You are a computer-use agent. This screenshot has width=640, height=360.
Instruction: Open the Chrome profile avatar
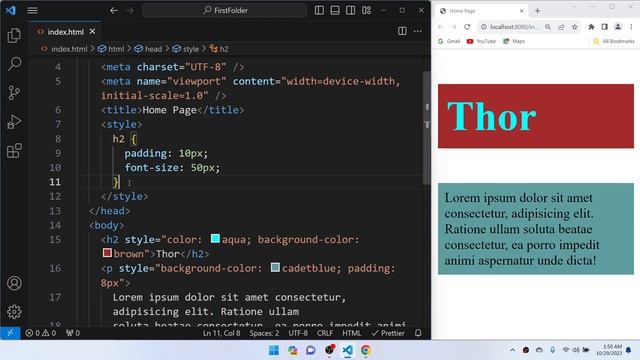[x=618, y=27]
